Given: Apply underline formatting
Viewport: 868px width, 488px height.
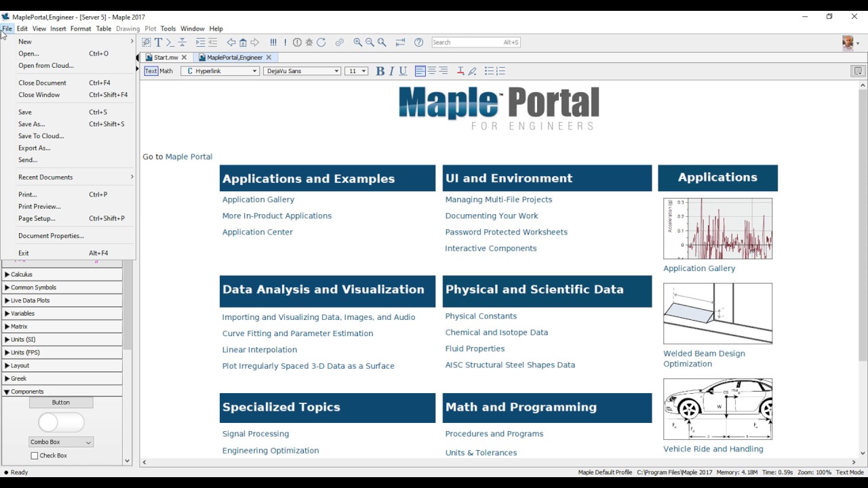Looking at the screenshot, I should (x=403, y=71).
